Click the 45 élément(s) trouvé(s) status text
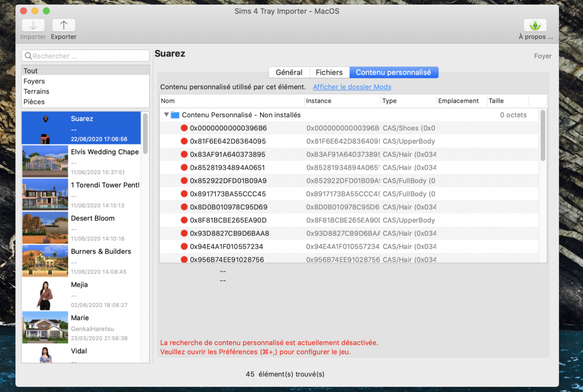The height and width of the screenshot is (392, 583). pyautogui.click(x=285, y=374)
